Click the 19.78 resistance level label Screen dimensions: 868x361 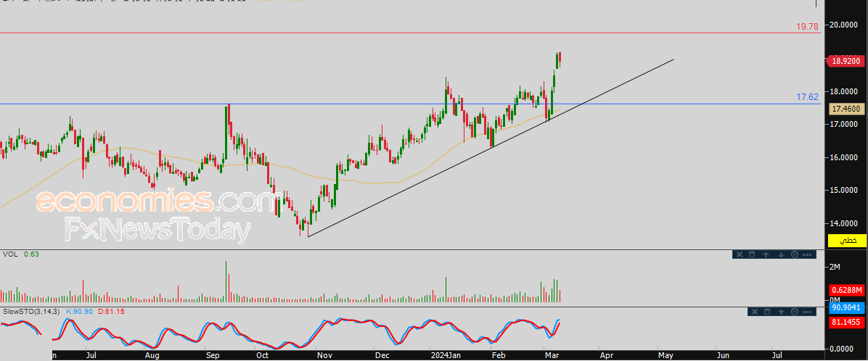click(807, 27)
